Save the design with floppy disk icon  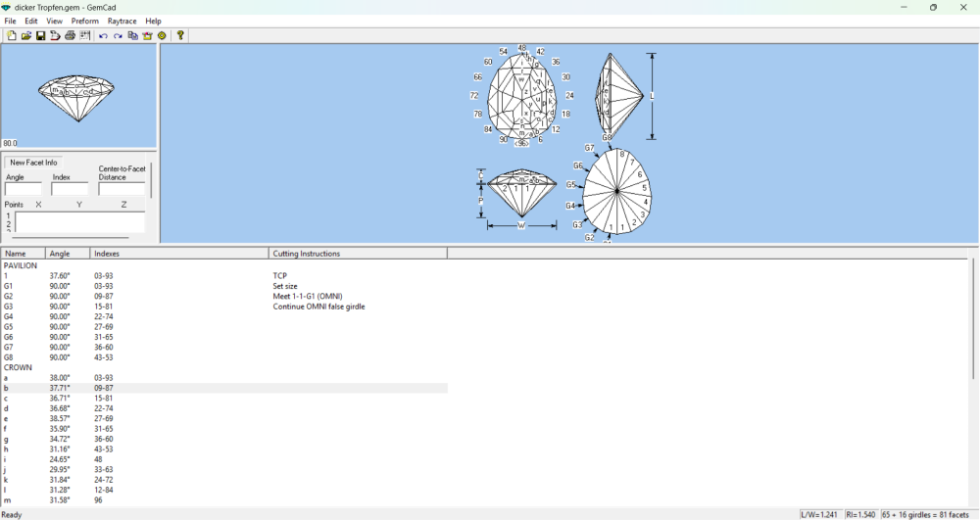tap(40, 36)
